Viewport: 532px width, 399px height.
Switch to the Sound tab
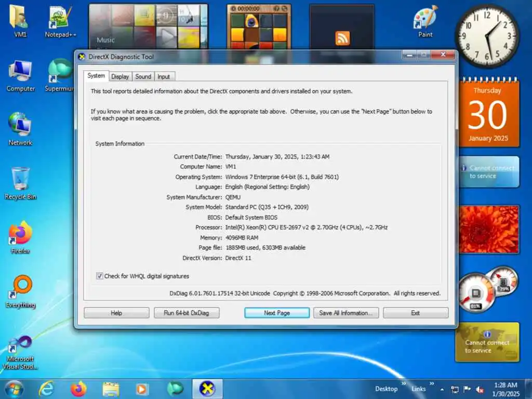coord(143,77)
